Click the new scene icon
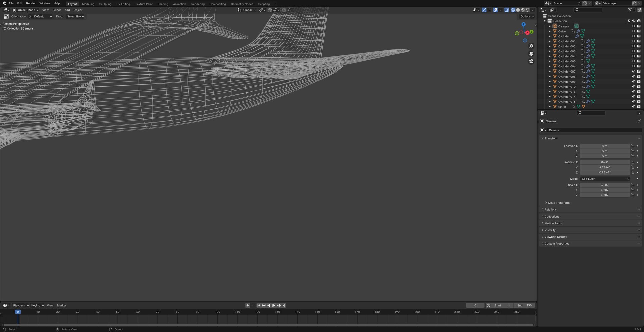 pos(585,3)
